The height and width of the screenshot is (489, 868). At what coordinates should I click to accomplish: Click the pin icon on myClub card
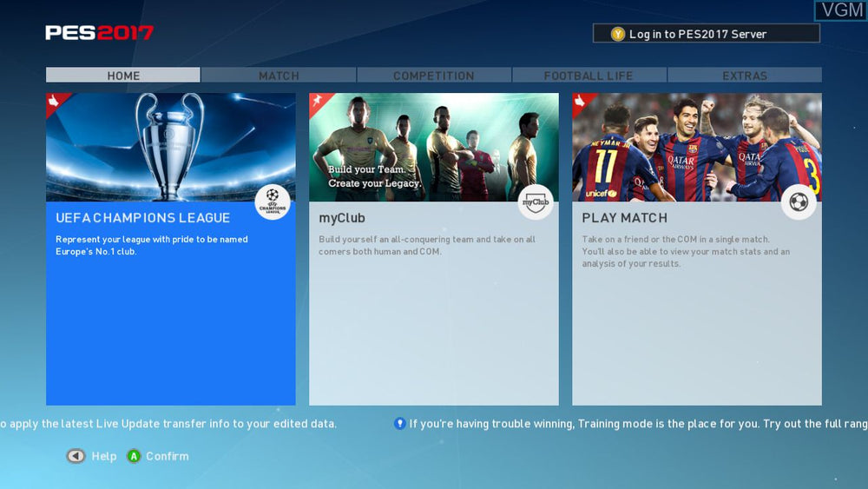(x=317, y=102)
